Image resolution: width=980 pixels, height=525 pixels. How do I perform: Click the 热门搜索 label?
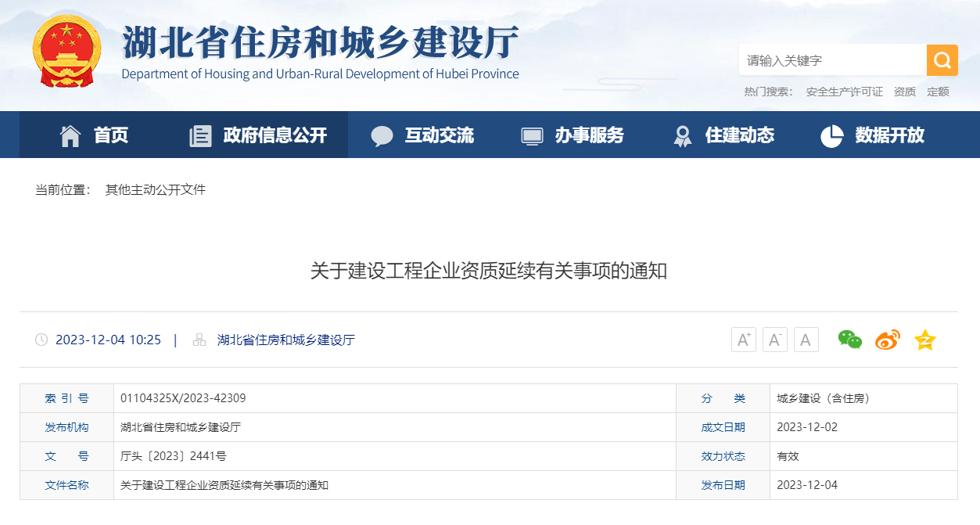pos(769,92)
